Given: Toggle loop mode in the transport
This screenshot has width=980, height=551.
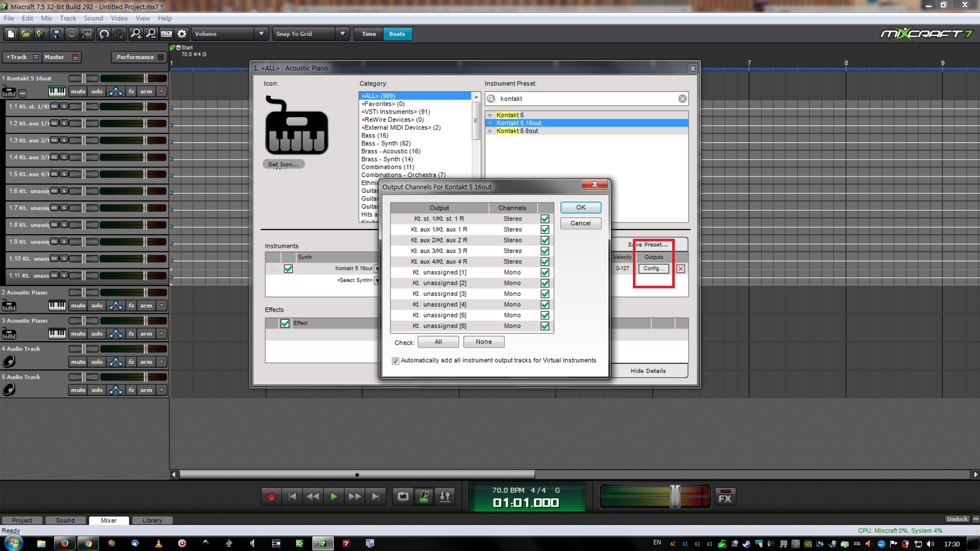Looking at the screenshot, I should click(x=403, y=496).
